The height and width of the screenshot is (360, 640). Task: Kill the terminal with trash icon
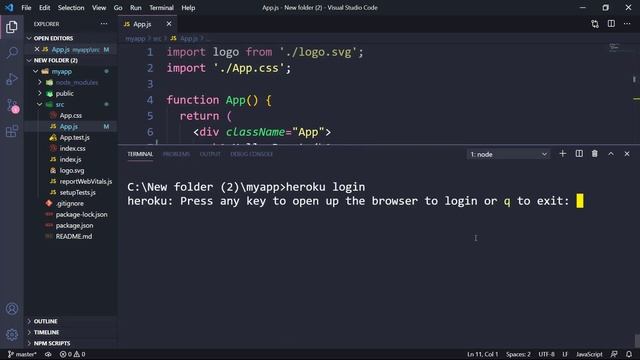coord(595,153)
